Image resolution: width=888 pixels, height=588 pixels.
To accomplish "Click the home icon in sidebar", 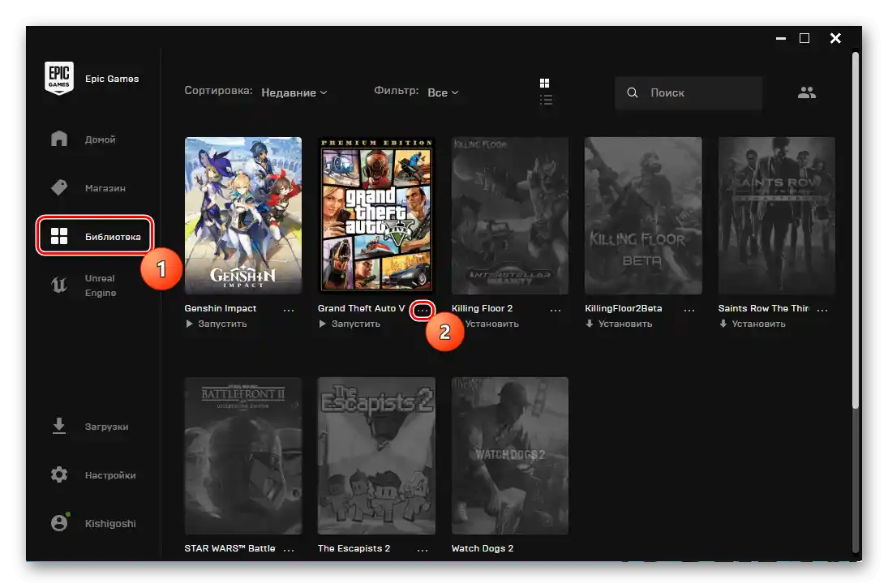I will coord(59,139).
